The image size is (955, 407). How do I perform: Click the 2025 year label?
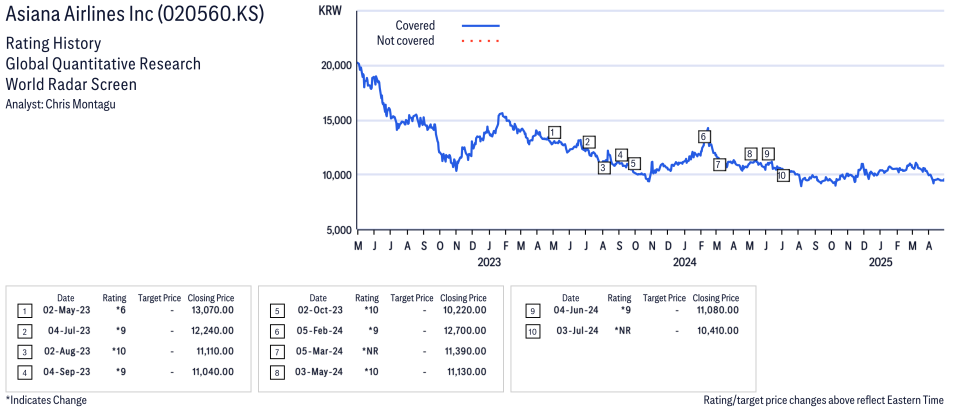[x=880, y=263]
